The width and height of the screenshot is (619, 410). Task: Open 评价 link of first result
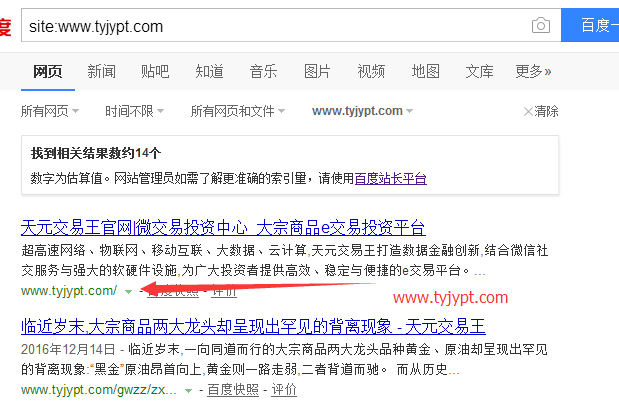tap(223, 292)
